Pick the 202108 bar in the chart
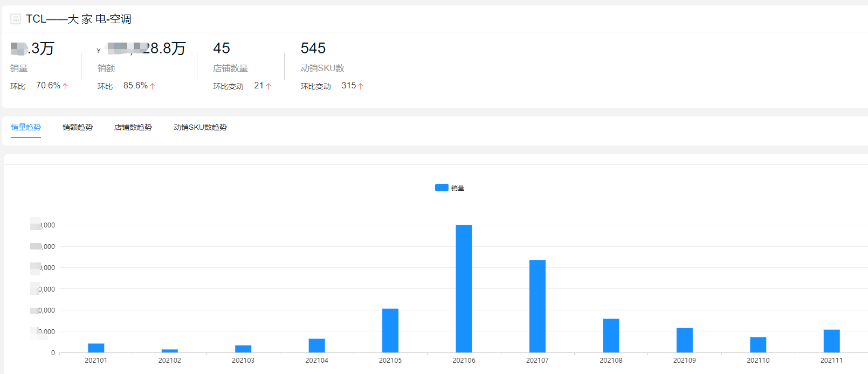This screenshot has width=868, height=374. [611, 335]
